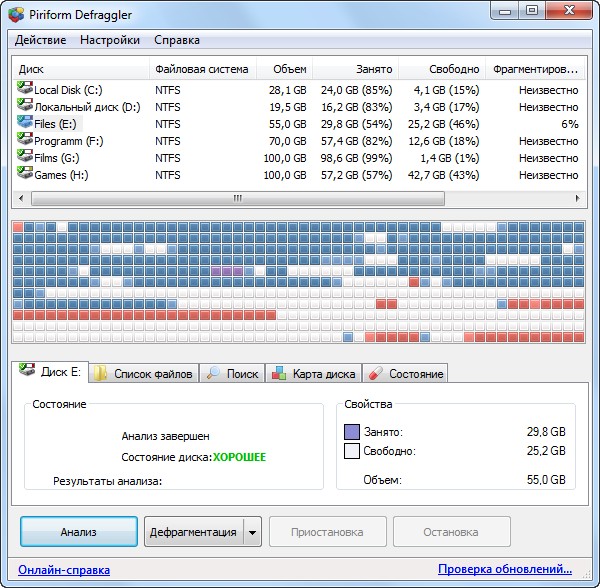Open the Список файлов tab

(143, 374)
